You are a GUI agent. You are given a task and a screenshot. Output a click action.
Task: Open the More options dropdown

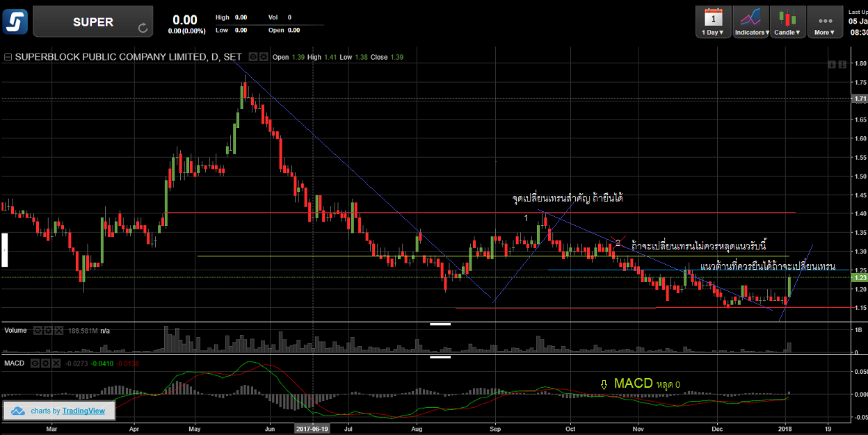tap(825, 22)
